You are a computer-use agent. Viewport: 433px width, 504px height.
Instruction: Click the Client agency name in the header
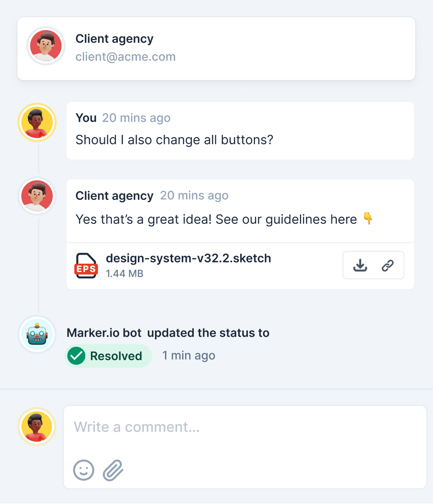tap(114, 39)
